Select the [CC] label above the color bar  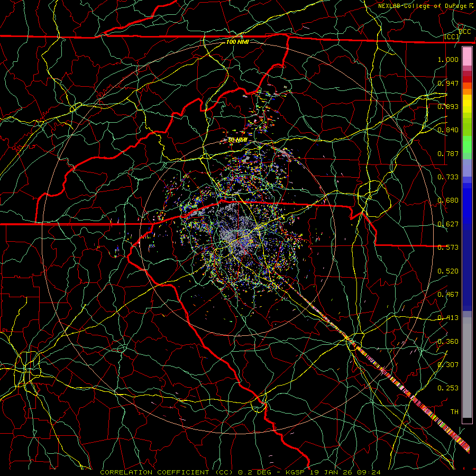point(452,37)
